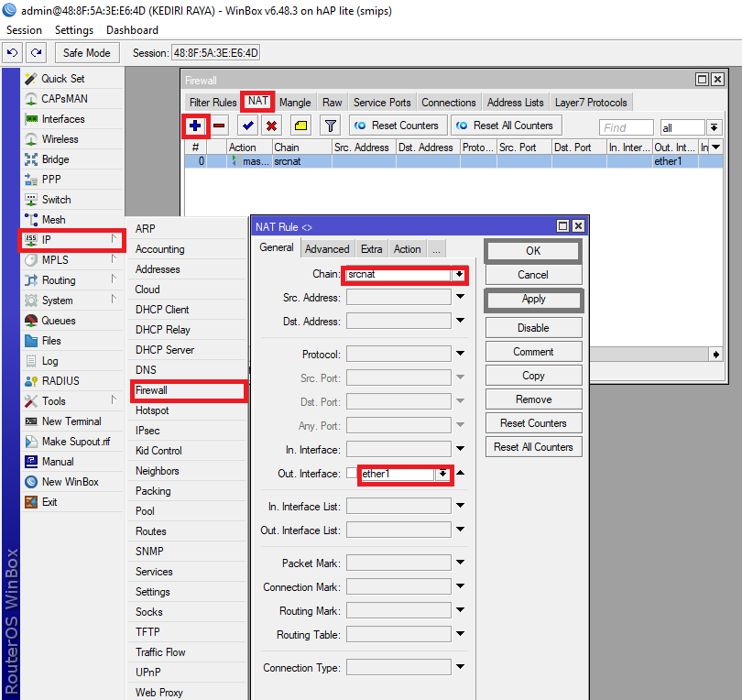Open the IP menu in sidebar
Viewport: 742px width, 700px height.
click(72, 240)
